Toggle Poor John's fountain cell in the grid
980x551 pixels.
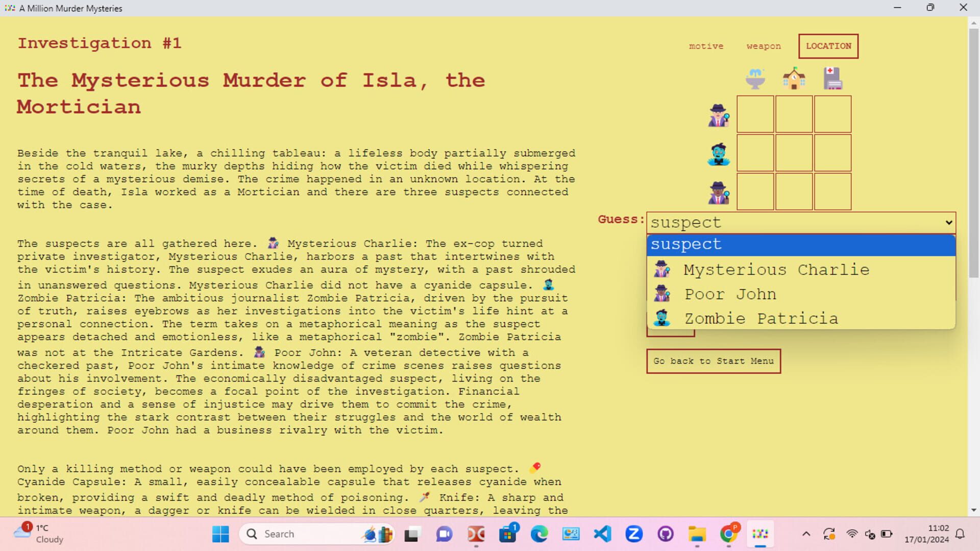[755, 192]
